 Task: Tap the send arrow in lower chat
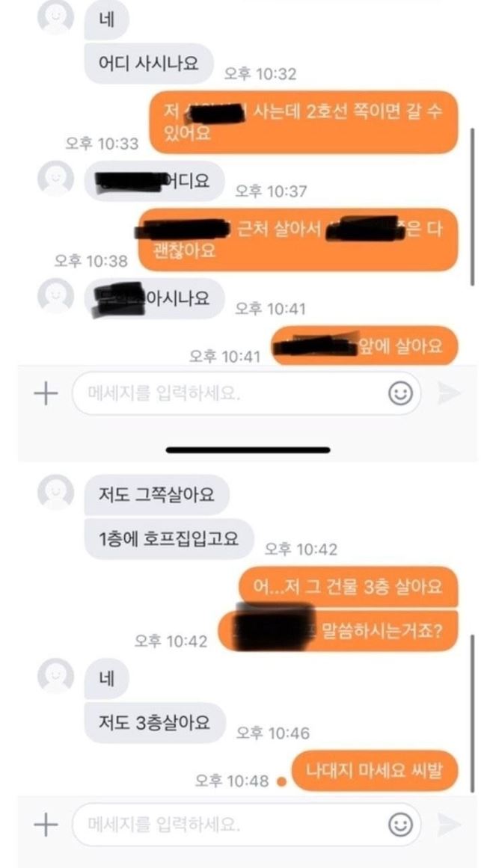point(449,825)
